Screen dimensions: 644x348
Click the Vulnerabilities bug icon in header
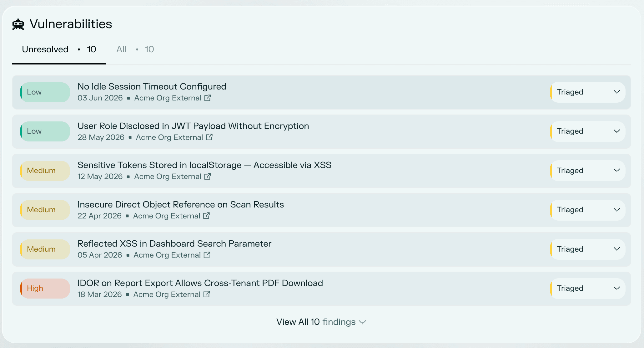(x=18, y=24)
